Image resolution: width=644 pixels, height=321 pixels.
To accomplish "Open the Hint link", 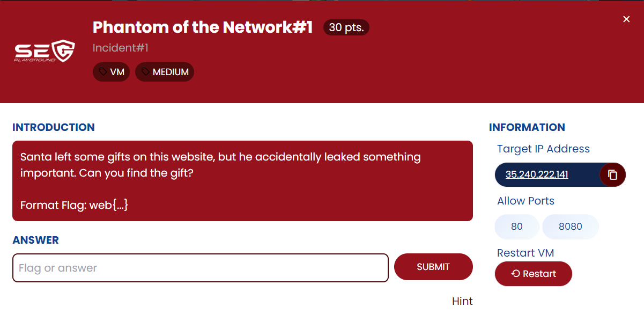I will (462, 301).
